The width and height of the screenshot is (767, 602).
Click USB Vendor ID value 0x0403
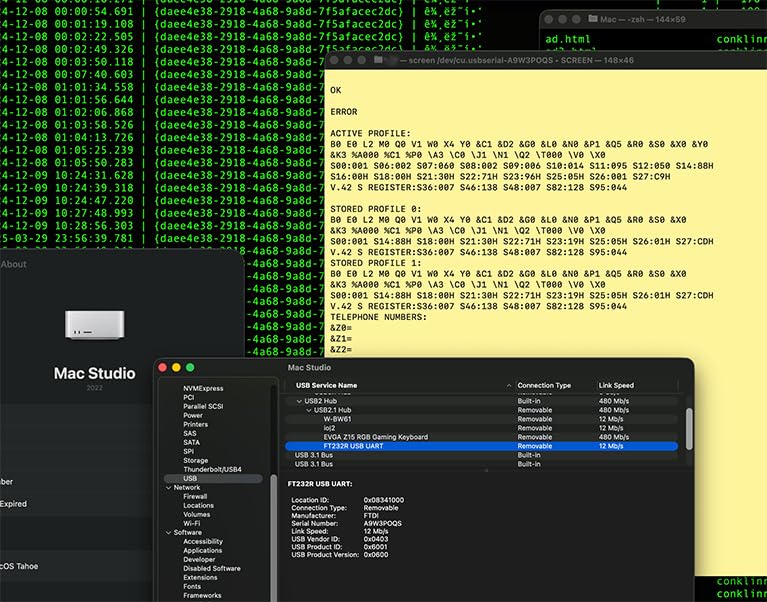[x=376, y=539]
